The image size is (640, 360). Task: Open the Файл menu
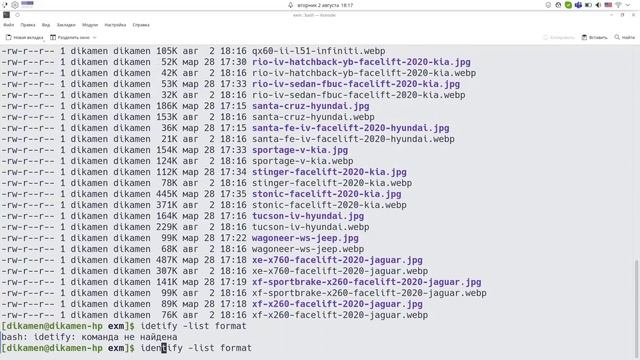(9, 25)
